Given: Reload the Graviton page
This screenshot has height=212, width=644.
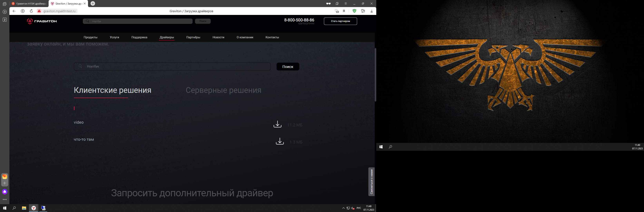Looking at the screenshot, I should [31, 11].
